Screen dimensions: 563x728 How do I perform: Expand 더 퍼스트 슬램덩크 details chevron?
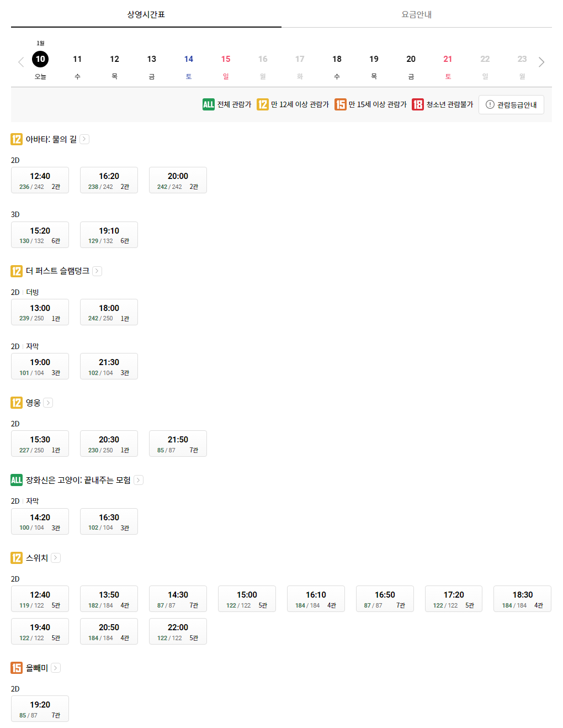97,271
